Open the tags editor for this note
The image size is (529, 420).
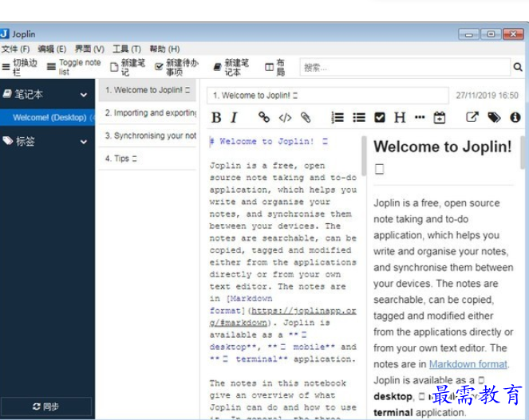(494, 117)
